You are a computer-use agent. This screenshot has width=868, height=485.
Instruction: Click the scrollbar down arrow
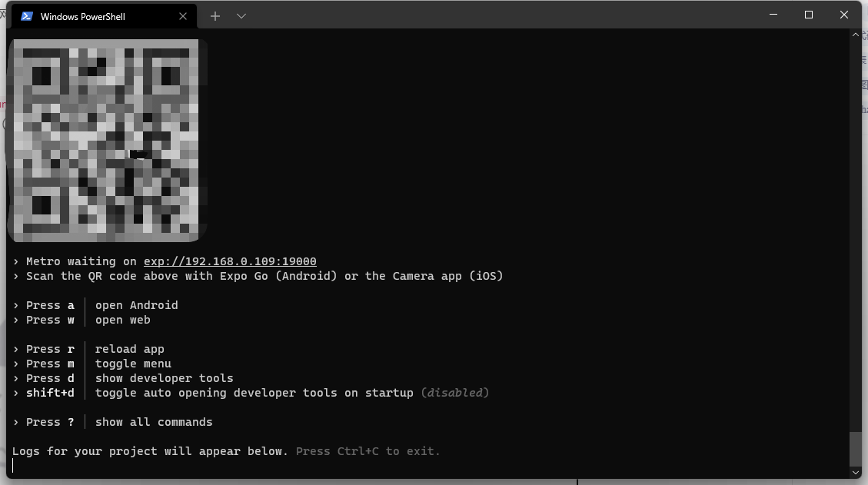[856, 472]
